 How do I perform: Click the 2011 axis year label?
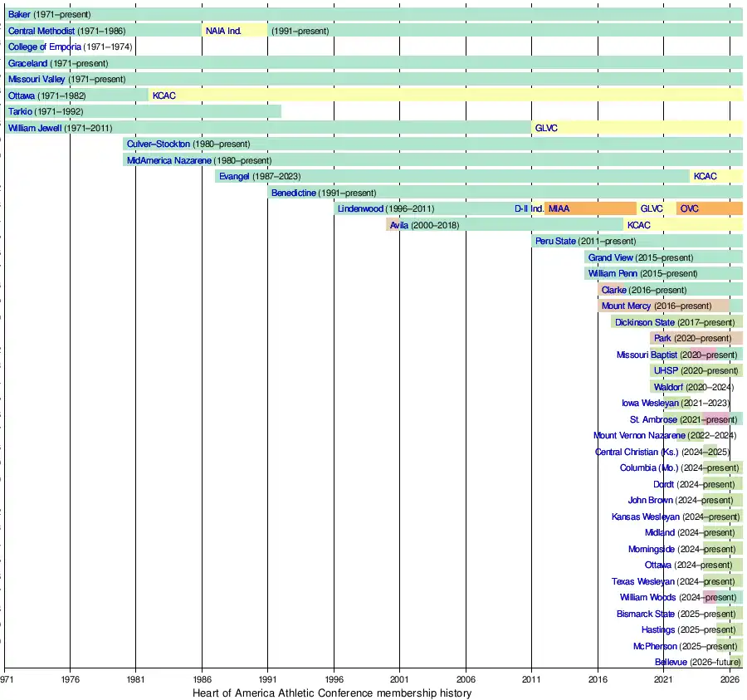tap(531, 679)
